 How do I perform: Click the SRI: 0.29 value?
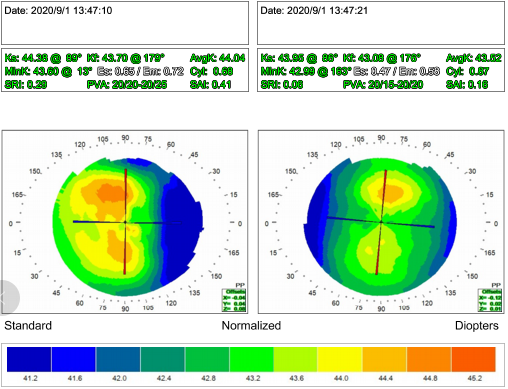click(x=26, y=85)
